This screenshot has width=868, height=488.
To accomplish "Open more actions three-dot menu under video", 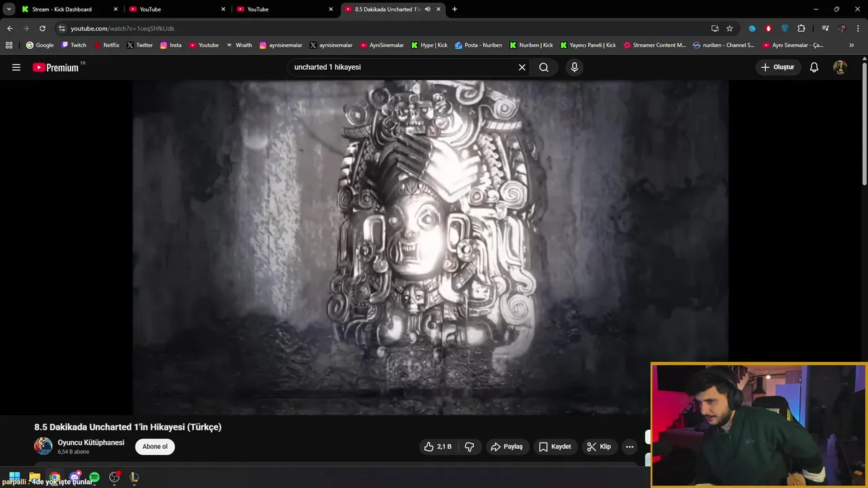I will tap(629, 447).
